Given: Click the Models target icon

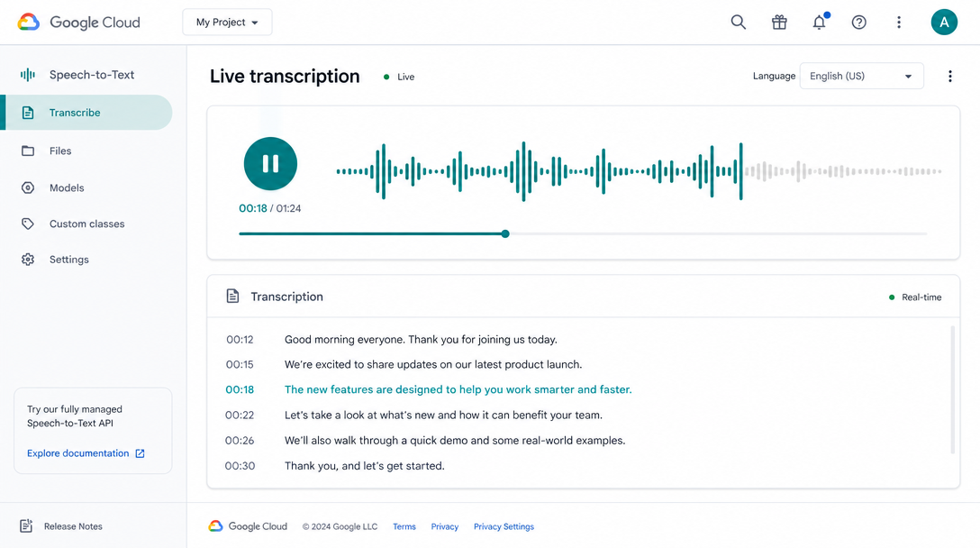Looking at the screenshot, I should click(28, 187).
